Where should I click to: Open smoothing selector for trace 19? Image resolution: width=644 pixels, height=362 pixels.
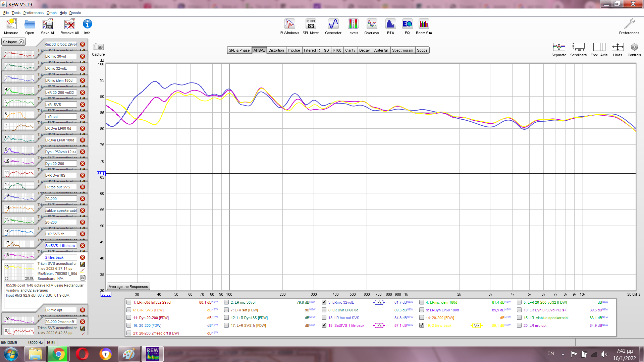[477, 325]
